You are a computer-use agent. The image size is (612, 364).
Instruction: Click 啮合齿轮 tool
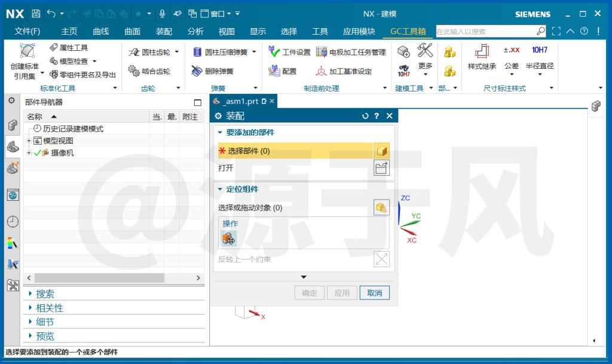150,71
